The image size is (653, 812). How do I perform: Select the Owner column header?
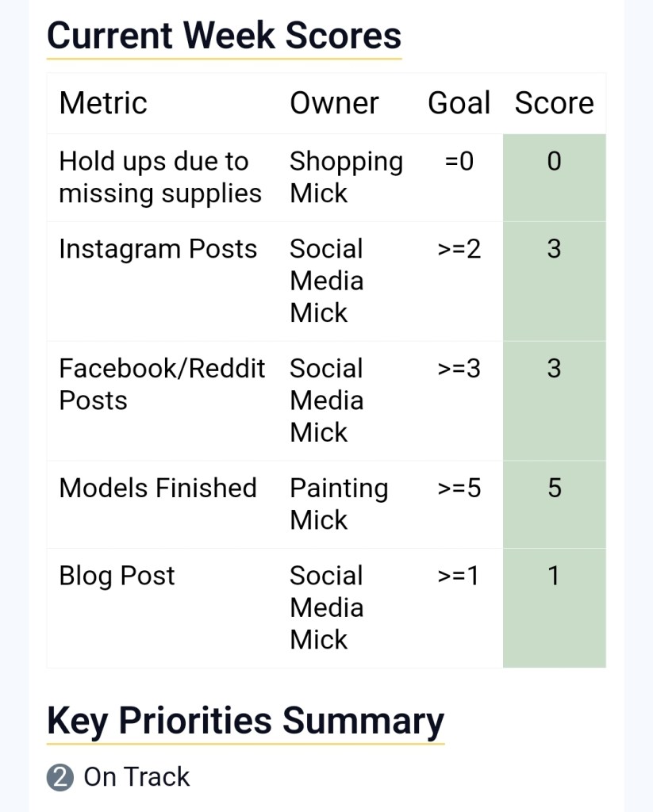(334, 103)
